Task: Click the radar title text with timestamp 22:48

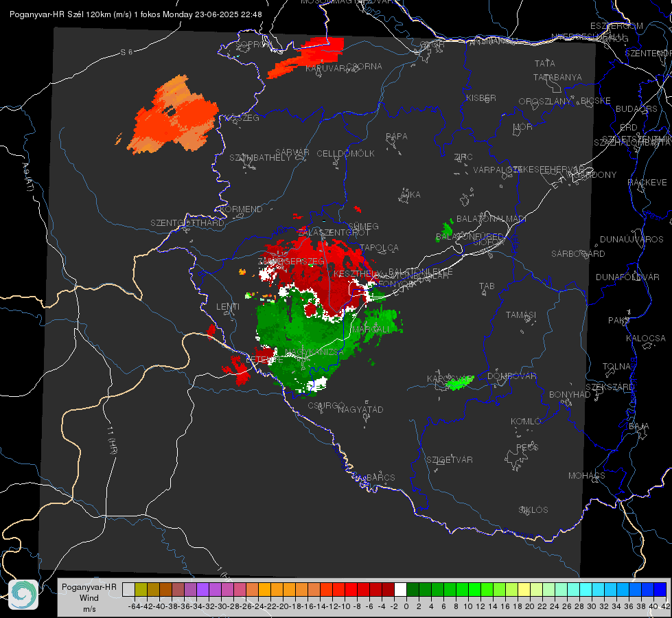Action: point(135,14)
